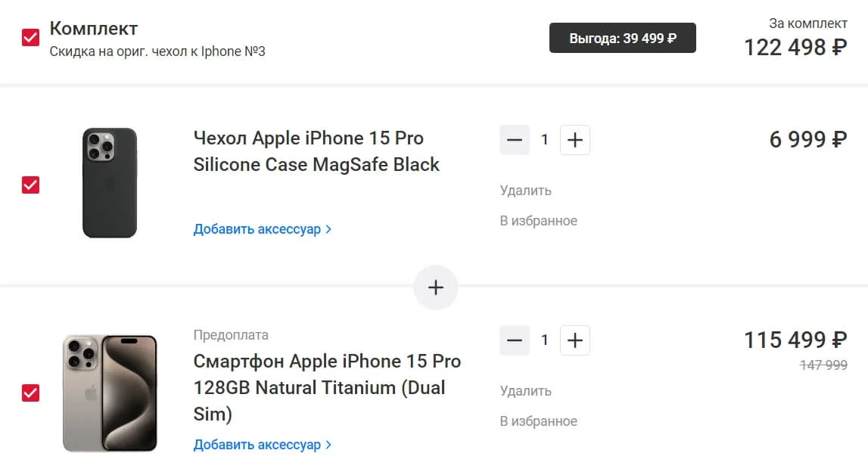Add silicone case to В избранное

tap(538, 221)
